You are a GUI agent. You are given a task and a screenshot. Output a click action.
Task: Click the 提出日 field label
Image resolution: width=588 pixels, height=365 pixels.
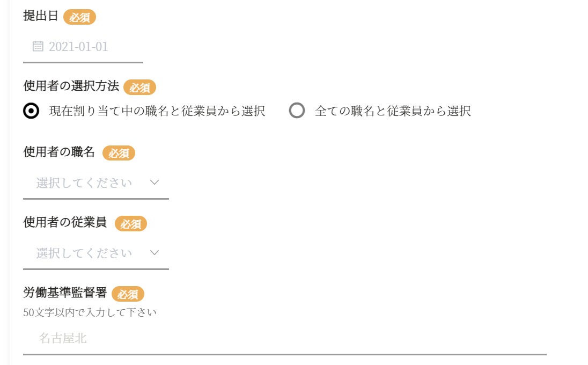click(41, 16)
